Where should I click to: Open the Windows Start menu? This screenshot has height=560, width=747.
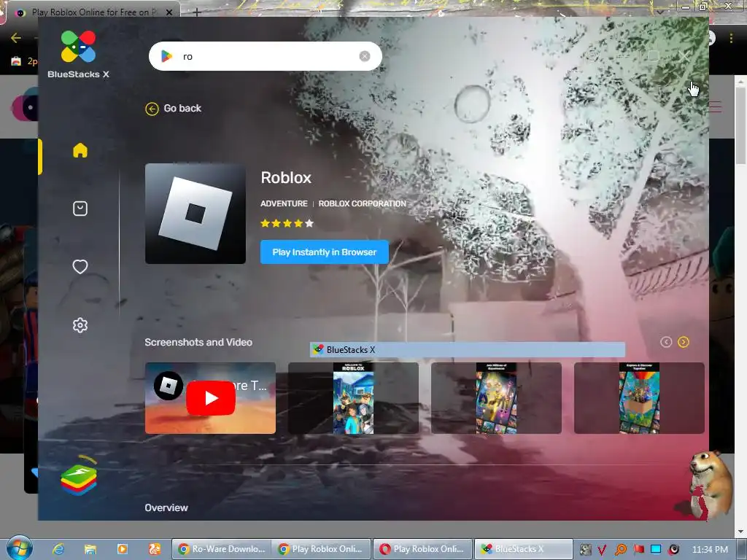19,548
